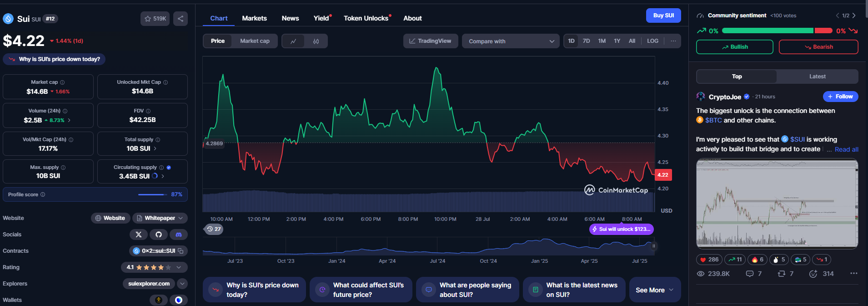Set chart range to 1M
This screenshot has width=868, height=306.
click(x=602, y=41)
